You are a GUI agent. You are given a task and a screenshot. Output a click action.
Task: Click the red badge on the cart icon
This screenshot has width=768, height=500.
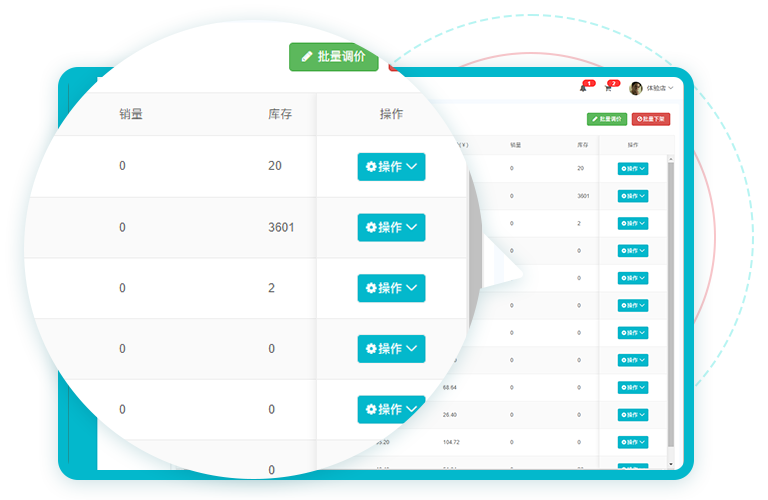614,83
